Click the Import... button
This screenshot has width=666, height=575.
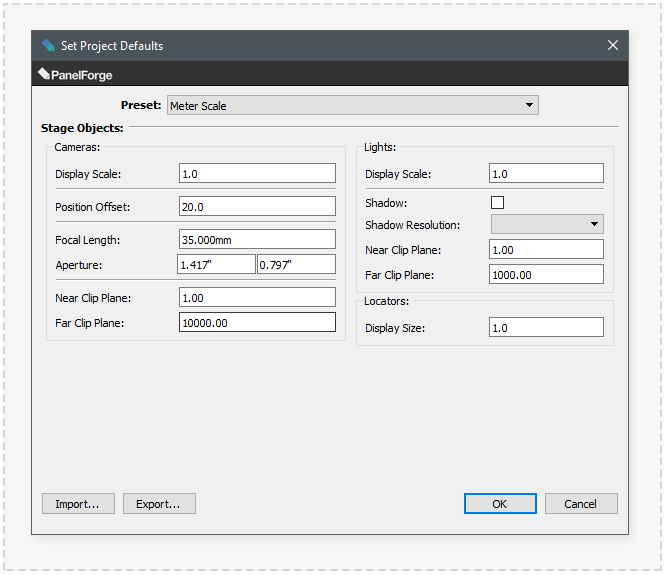point(78,504)
